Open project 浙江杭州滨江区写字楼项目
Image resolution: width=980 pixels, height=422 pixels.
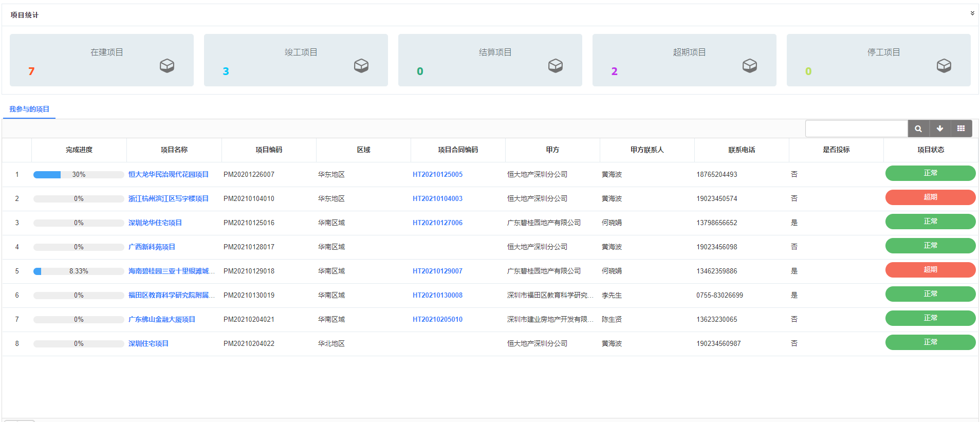[x=169, y=198]
